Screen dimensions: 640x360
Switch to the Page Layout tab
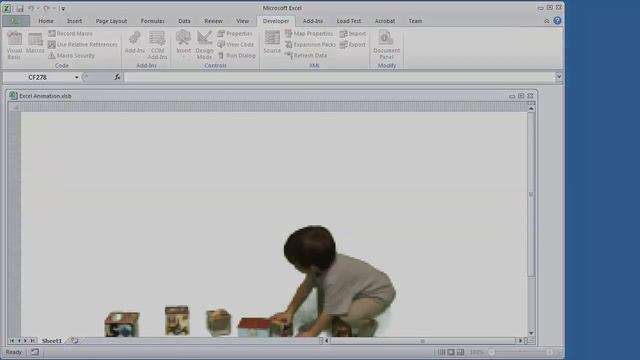111,21
